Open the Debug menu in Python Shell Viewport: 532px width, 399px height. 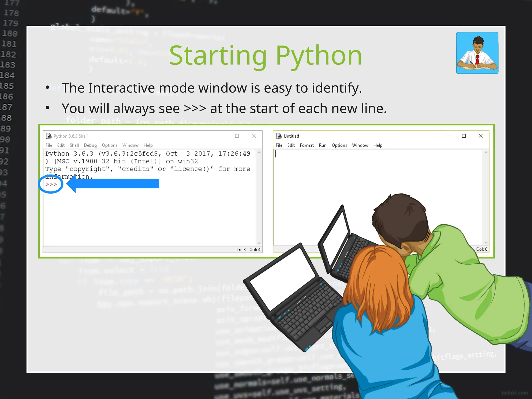coord(90,145)
